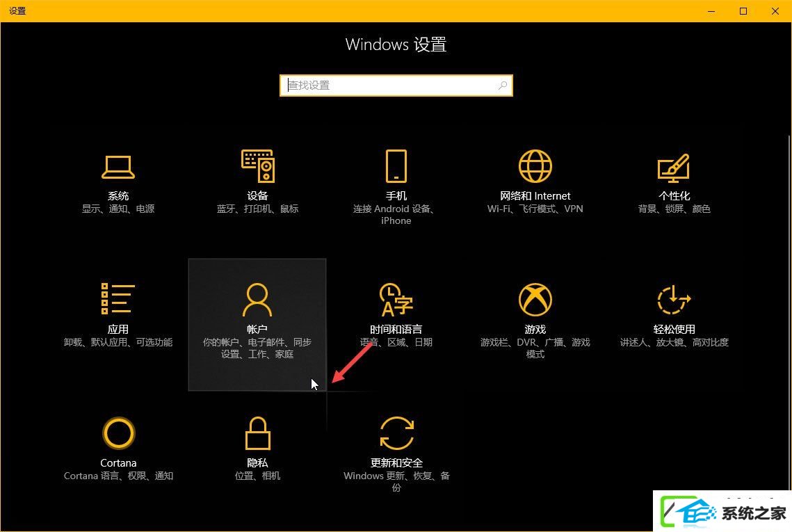792x532 pixels.
Task: Click the 应用 title label
Action: pyautogui.click(x=118, y=329)
